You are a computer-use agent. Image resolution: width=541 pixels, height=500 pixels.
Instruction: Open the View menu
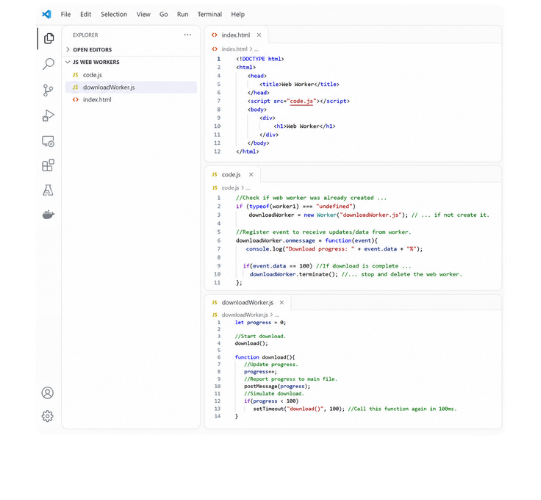[x=143, y=14]
